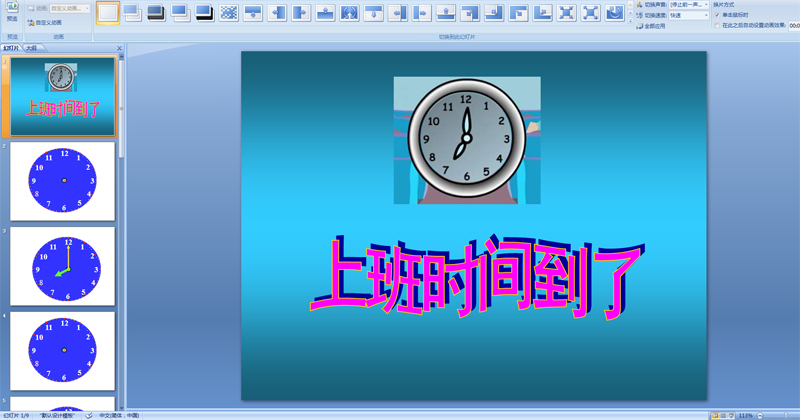Screen dimensions: 800x420
Task: Click the automatically-after time input field
Action: (794, 26)
